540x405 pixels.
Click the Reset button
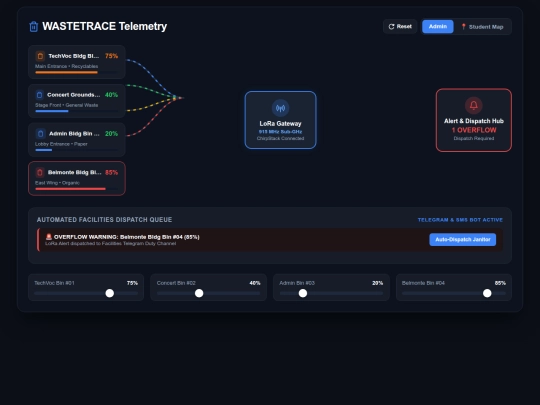tap(400, 27)
